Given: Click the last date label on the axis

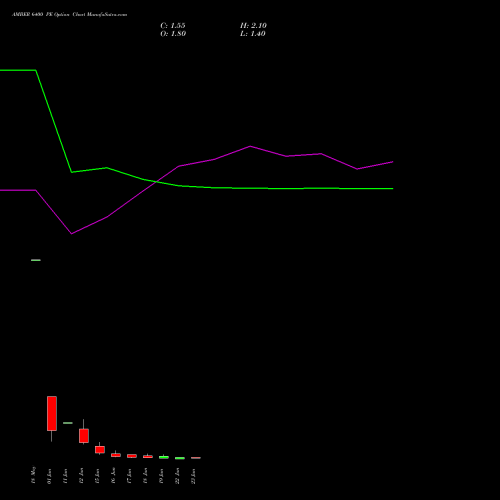Looking at the screenshot, I should coord(193,476).
